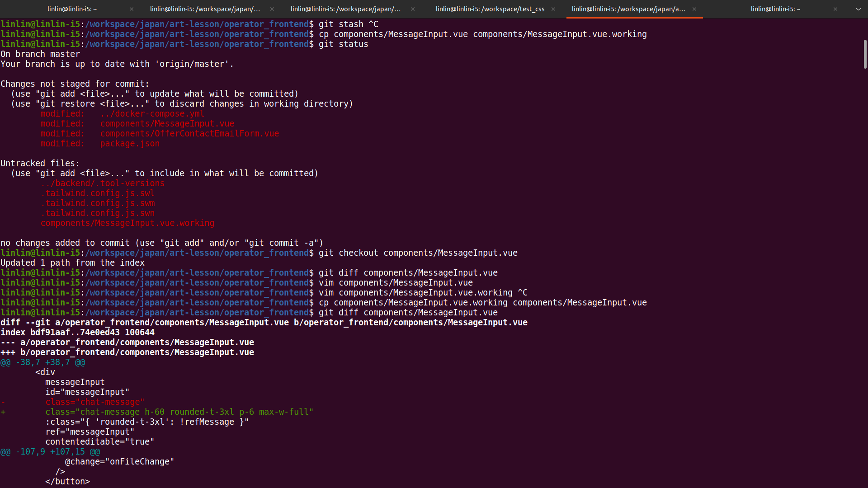This screenshot has height=488, width=868.
Task: Select the active workspace/japan/a... tab
Action: [x=628, y=9]
